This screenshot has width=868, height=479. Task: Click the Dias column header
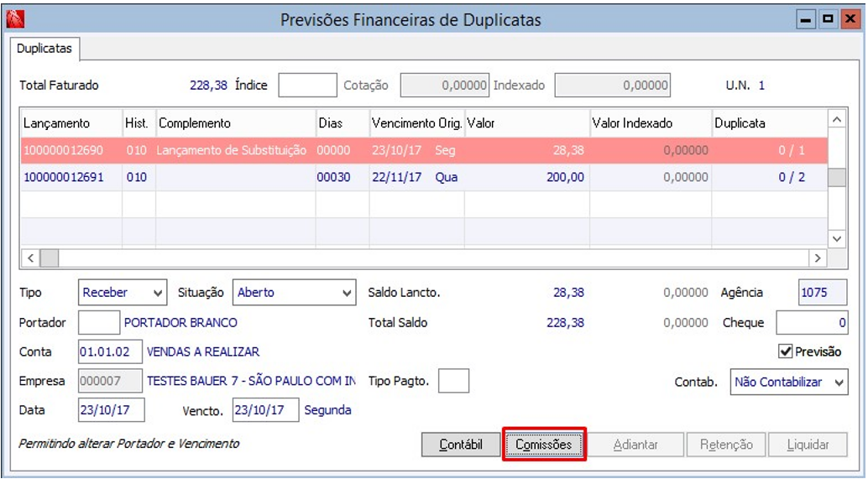[342, 122]
